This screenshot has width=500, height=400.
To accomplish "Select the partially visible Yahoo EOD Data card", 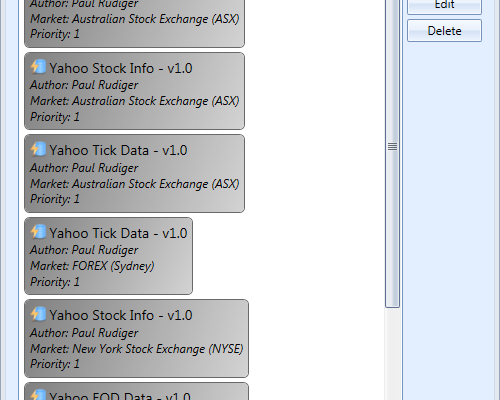I will (136, 391).
